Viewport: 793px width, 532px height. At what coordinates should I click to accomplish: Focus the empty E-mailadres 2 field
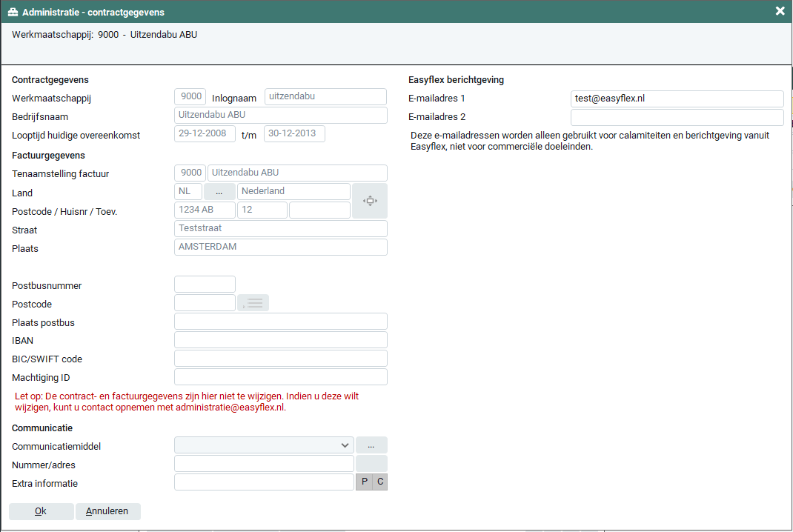coord(677,117)
